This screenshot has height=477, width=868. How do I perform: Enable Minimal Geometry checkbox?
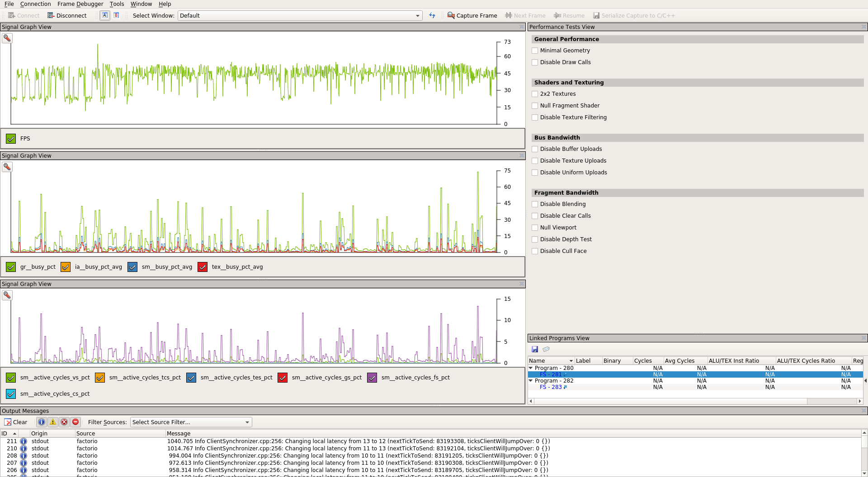click(x=535, y=51)
